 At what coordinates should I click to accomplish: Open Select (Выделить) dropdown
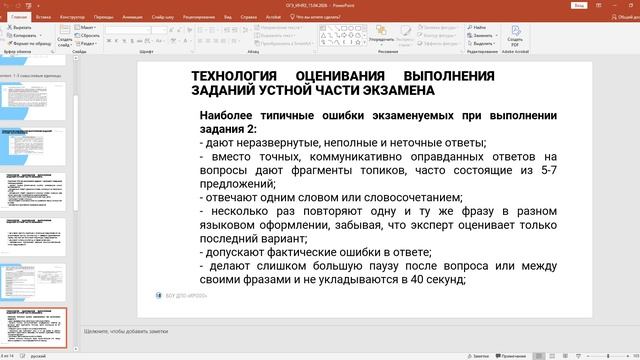click(481, 43)
